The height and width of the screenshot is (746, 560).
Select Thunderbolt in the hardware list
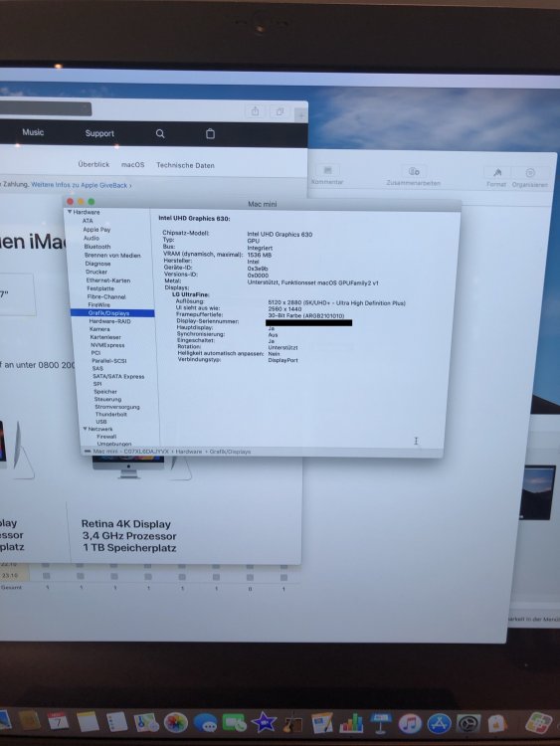point(110,414)
